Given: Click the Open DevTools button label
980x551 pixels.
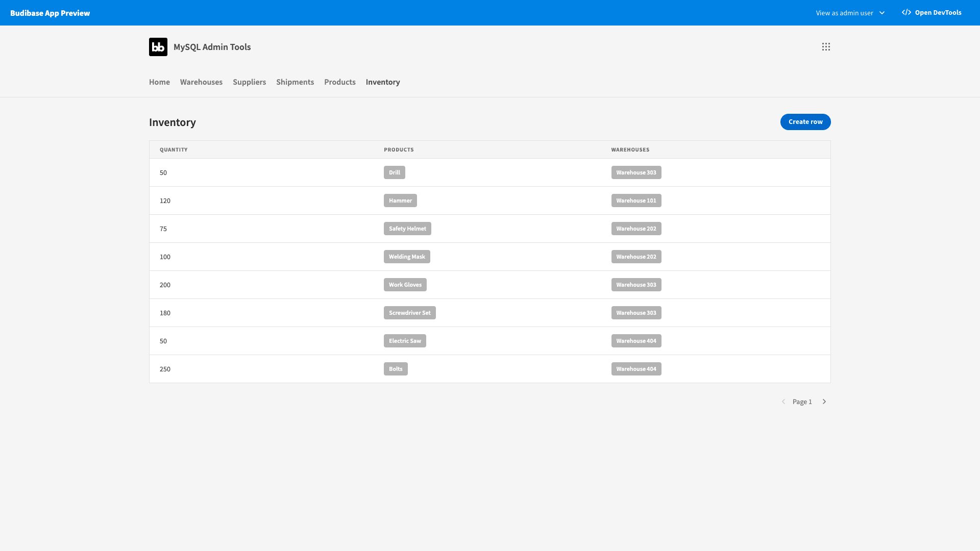Looking at the screenshot, I should (938, 13).
